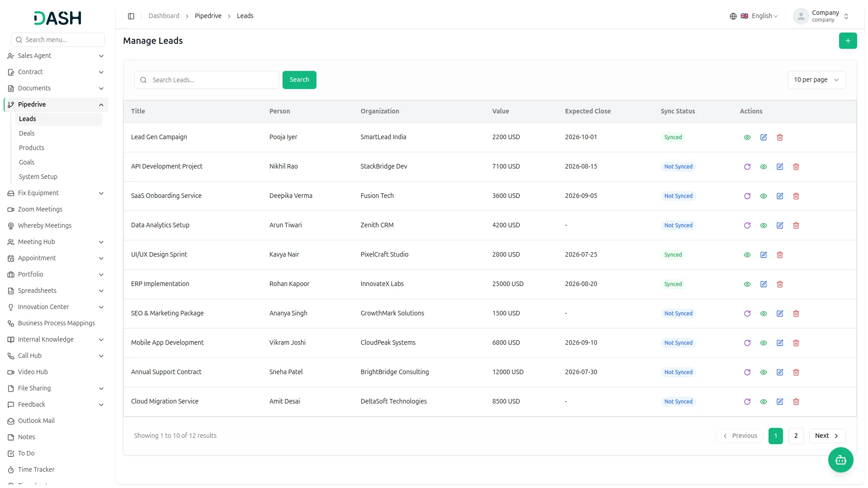Click the green Search button

[299, 80]
